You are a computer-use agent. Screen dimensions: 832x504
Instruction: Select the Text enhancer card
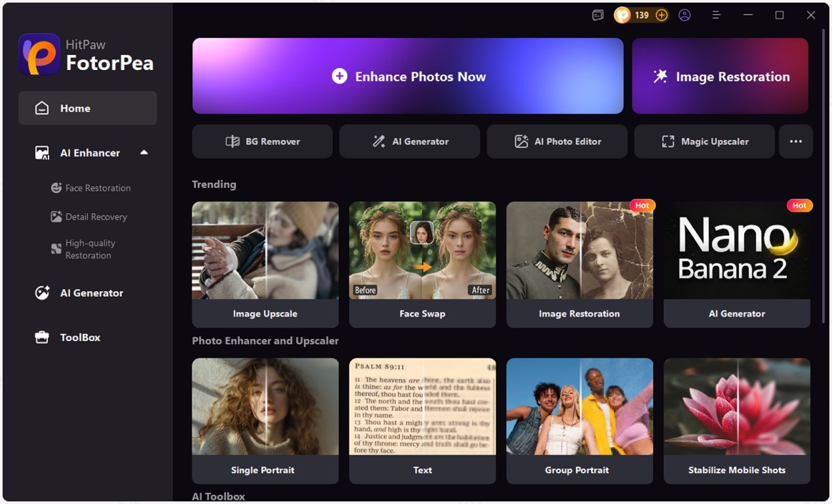click(x=422, y=421)
